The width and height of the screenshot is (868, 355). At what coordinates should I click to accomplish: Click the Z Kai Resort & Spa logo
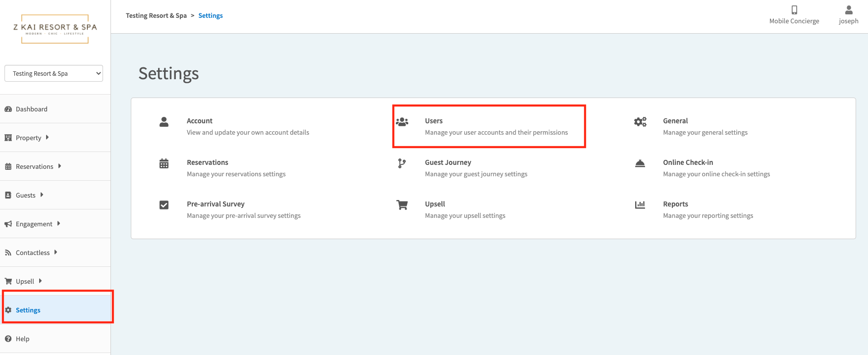point(55,29)
